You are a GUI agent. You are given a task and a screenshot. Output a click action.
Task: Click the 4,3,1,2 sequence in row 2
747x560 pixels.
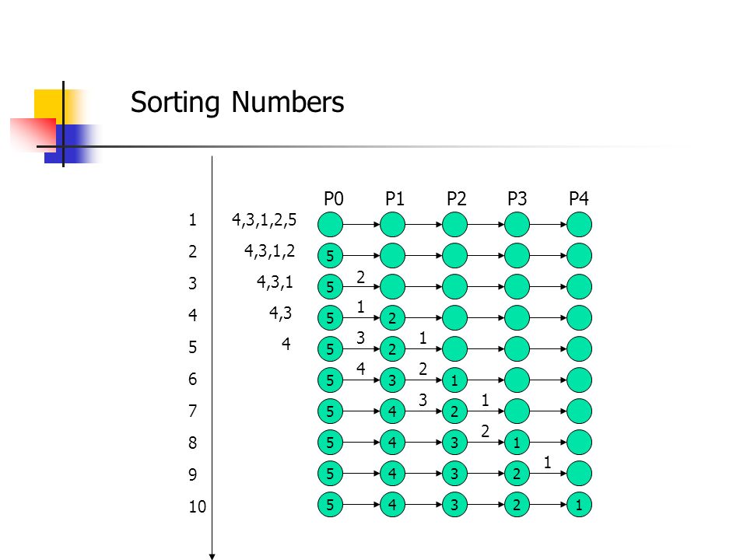(270, 251)
